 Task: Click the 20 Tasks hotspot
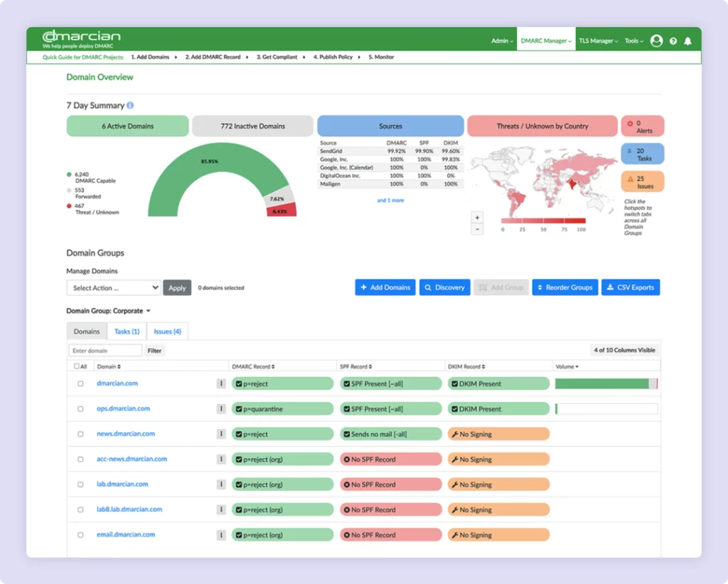pos(643,154)
